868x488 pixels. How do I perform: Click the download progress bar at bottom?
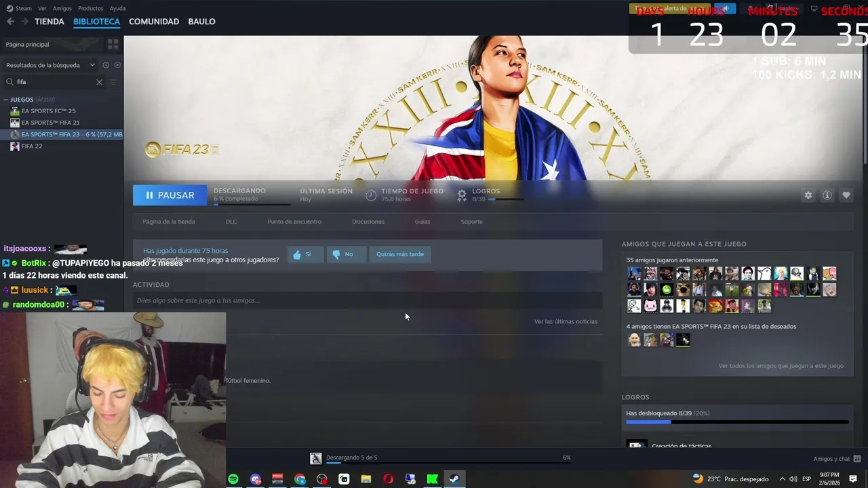click(443, 464)
